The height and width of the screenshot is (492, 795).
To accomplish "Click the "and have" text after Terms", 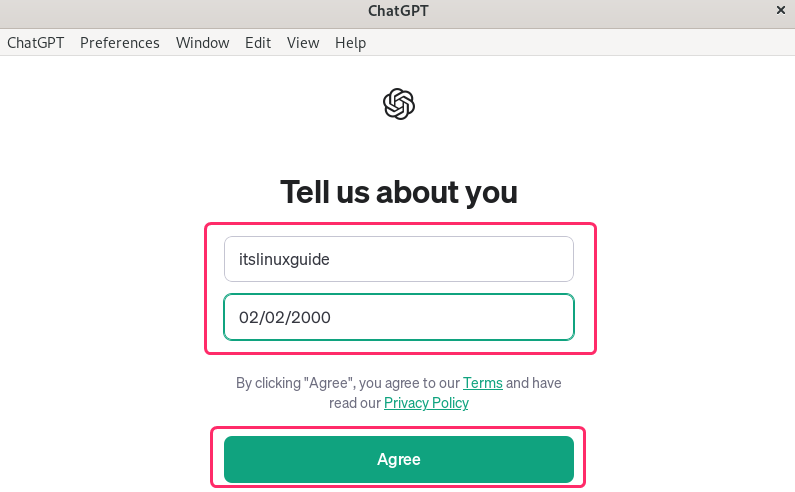I will pos(534,383).
